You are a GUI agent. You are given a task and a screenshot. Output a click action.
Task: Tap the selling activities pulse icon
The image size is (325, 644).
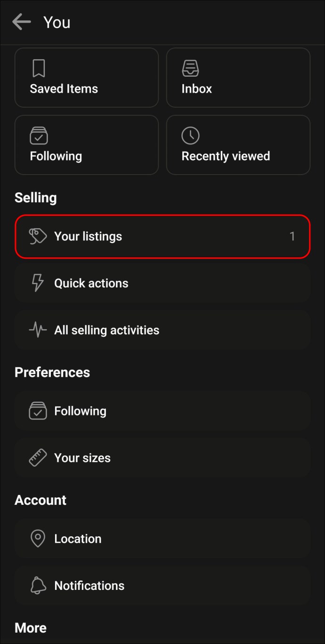point(38,330)
